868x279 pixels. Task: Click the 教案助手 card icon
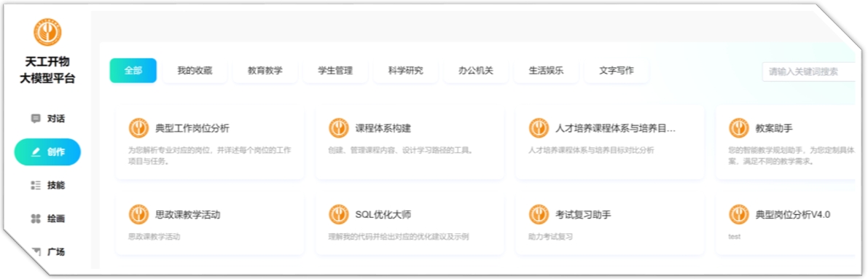point(739,128)
